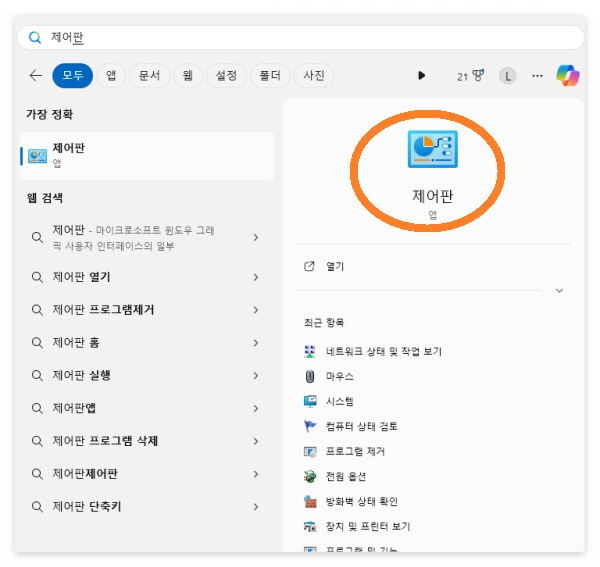Switch to the 웹 filter tab
The image size is (600, 567).
pos(188,75)
